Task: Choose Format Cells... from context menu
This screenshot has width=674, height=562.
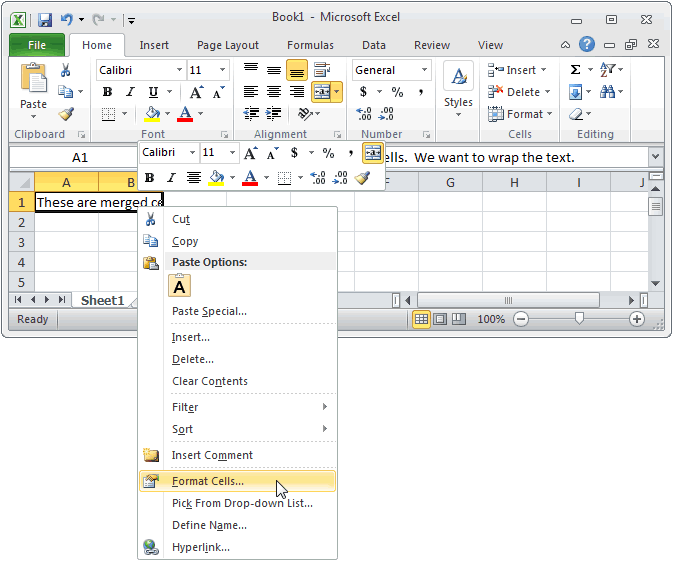Action: click(238, 481)
